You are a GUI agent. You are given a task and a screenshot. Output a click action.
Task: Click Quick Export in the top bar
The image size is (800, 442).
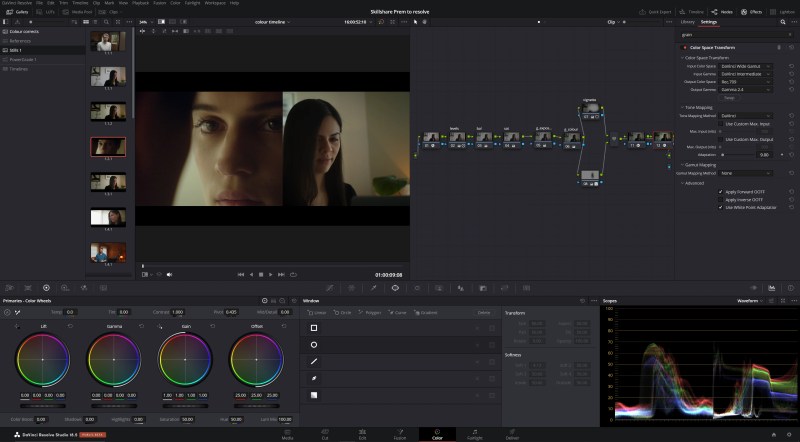point(656,12)
